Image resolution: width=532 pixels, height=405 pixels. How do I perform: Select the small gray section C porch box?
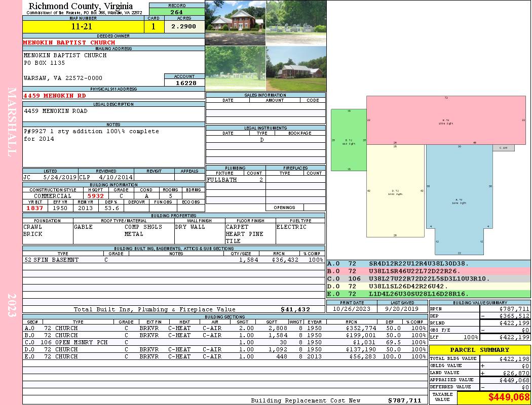point(504,148)
